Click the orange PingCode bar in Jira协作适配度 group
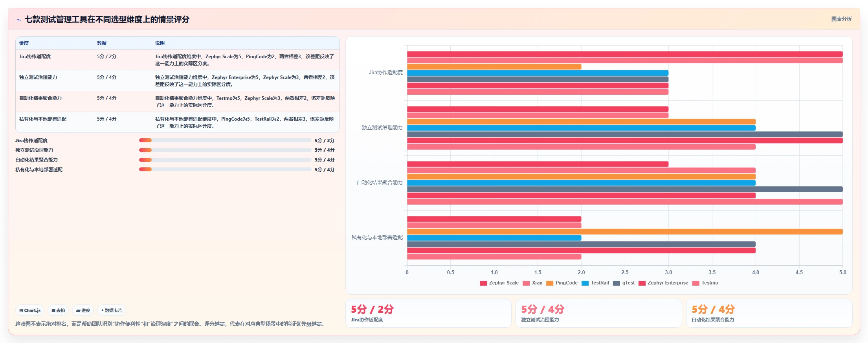The width and height of the screenshot is (868, 343). pos(494,67)
